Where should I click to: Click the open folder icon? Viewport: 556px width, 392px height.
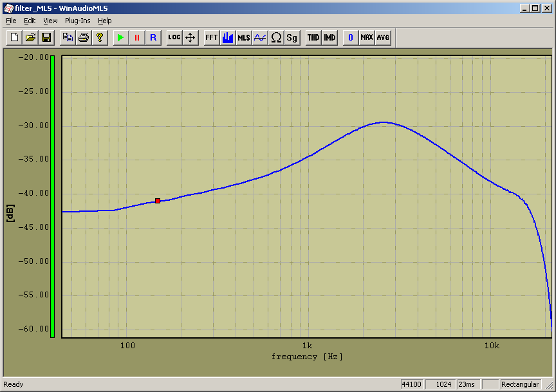click(30, 37)
